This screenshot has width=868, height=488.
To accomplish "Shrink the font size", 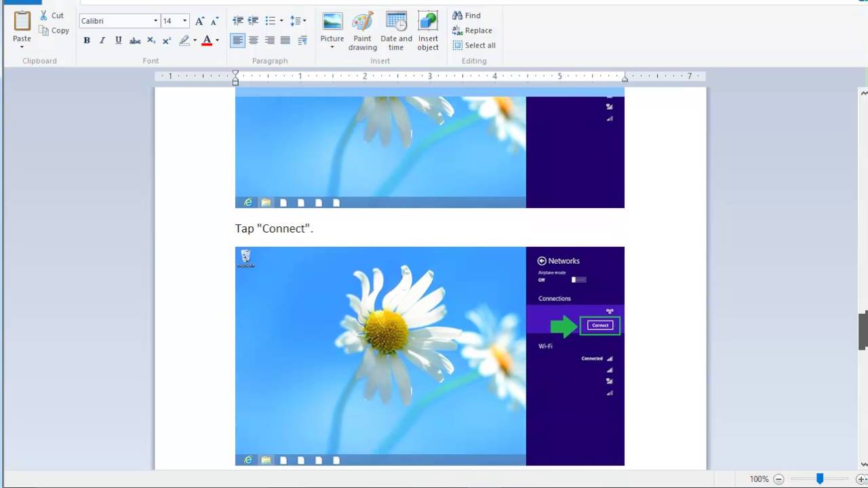I will point(216,21).
